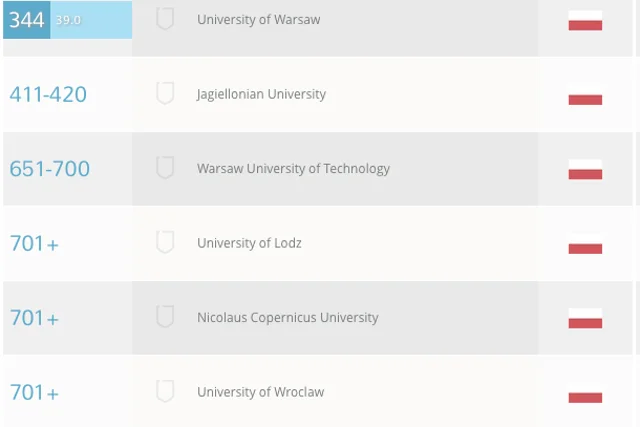Open the Jagiellonian University link
This screenshot has height=427, width=640.
[x=261, y=94]
